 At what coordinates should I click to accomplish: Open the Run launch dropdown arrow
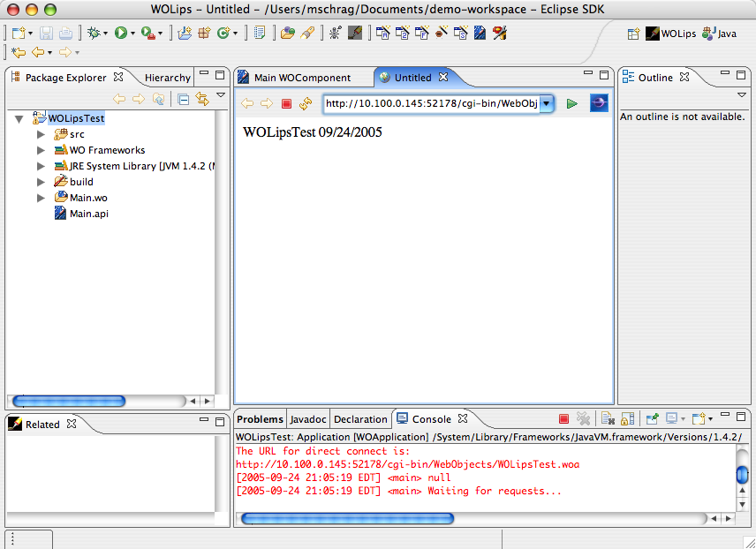132,34
